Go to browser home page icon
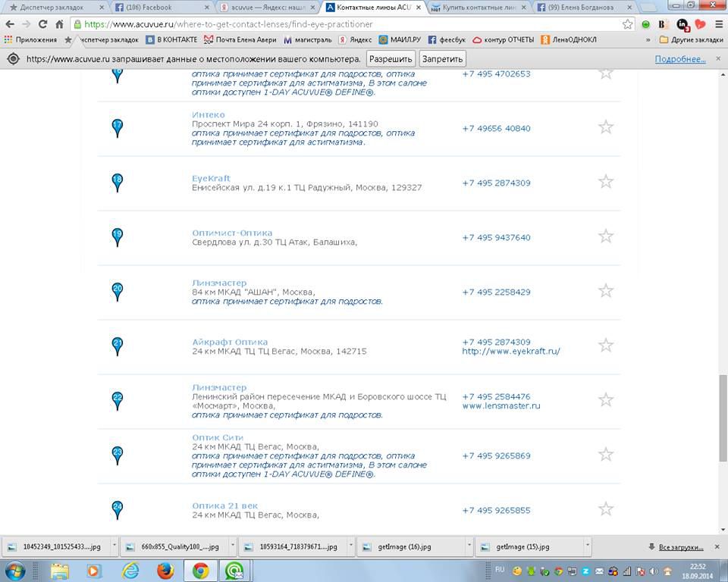Viewport: 728px width, 582px height. [x=59, y=24]
